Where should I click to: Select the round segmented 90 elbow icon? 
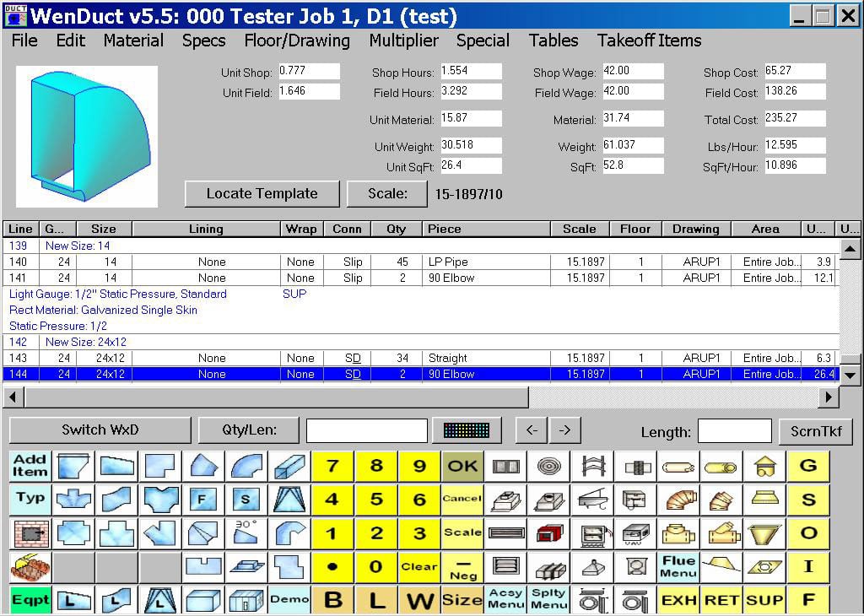tap(681, 500)
